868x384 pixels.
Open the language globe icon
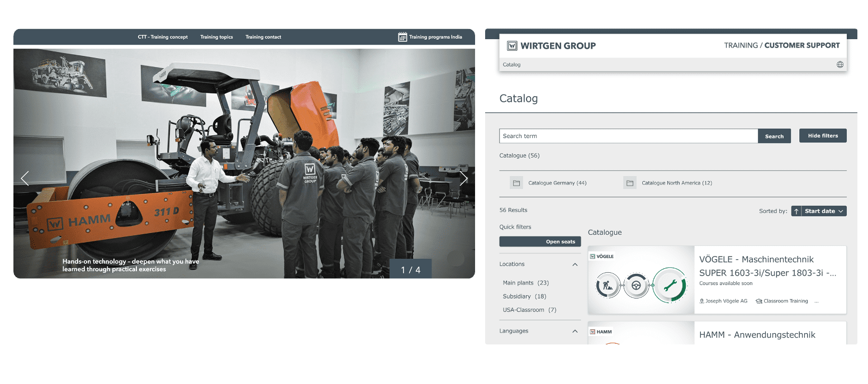839,65
